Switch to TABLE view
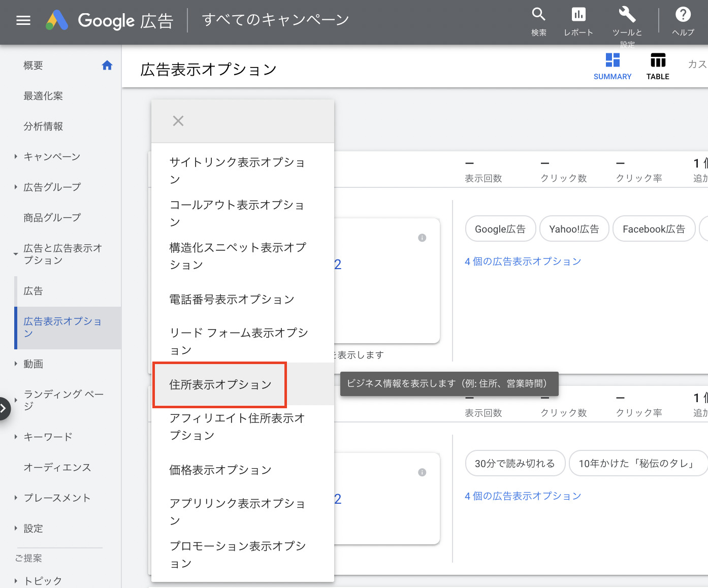Viewport: 708px width, 588px height. point(657,66)
